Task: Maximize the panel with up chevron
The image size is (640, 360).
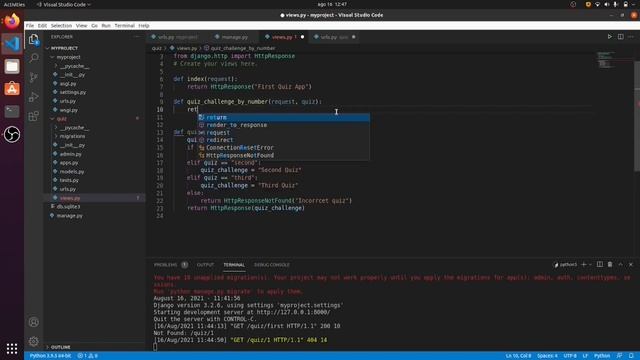Action: (x=620, y=264)
